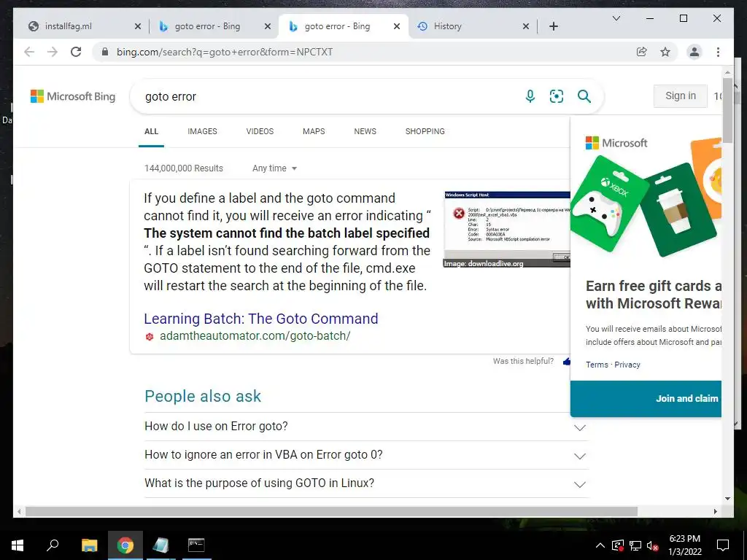This screenshot has height=560, width=747.
Task: Click the horizontal page scrollbar
Action: coord(331,511)
